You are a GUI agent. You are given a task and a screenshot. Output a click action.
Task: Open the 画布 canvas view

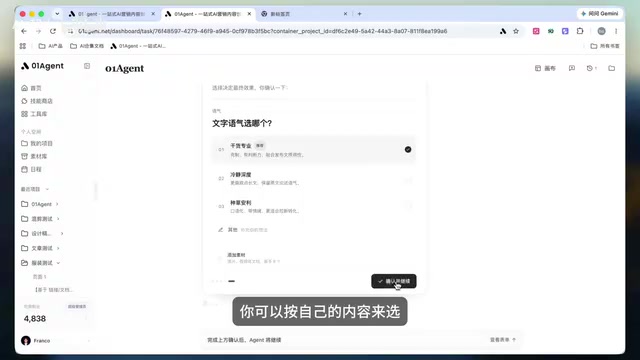545,68
